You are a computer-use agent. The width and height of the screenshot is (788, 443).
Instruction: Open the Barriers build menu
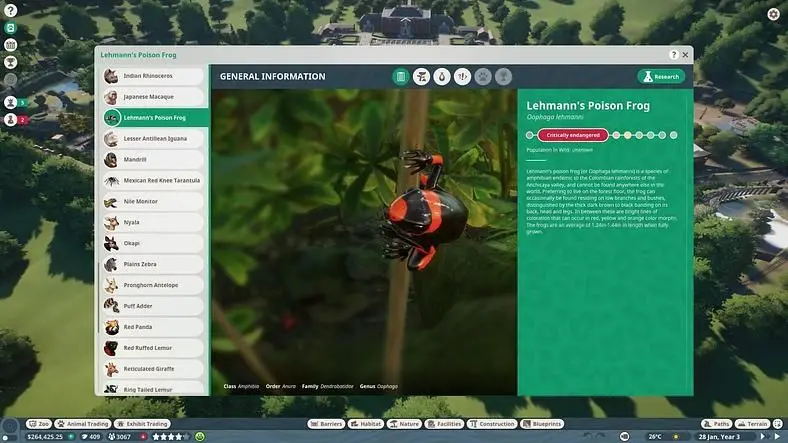coord(326,424)
